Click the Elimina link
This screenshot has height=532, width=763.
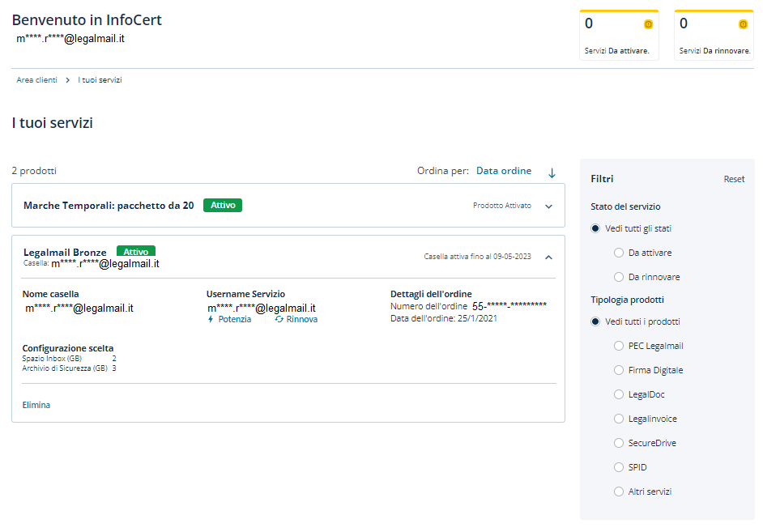36,405
